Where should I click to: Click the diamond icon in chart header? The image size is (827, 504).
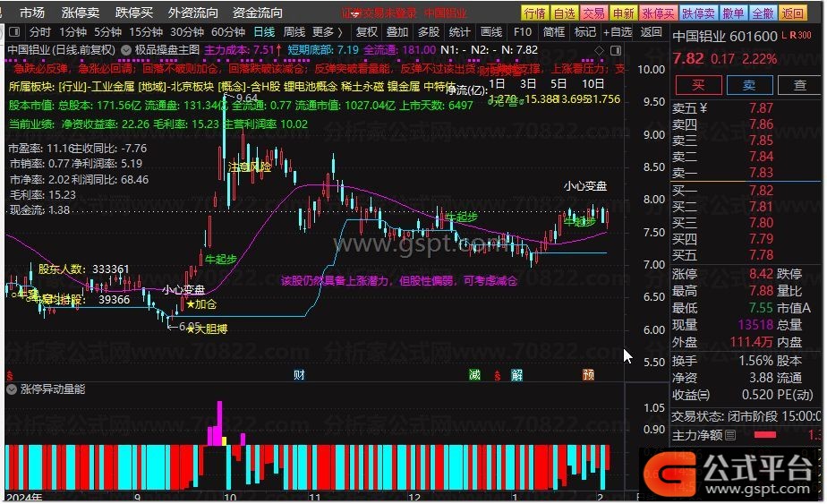(x=599, y=51)
